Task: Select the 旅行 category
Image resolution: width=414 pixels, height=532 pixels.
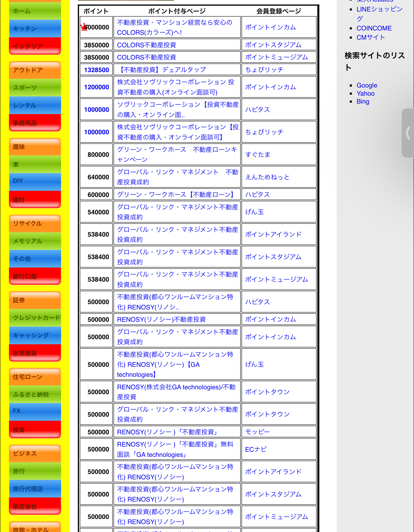Action: coord(35,471)
